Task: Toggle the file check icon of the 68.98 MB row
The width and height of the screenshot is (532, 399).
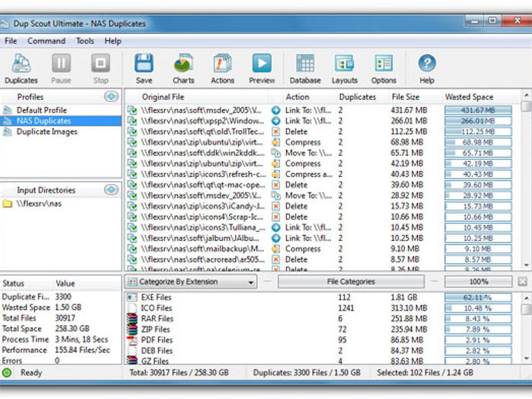Action: (132, 142)
